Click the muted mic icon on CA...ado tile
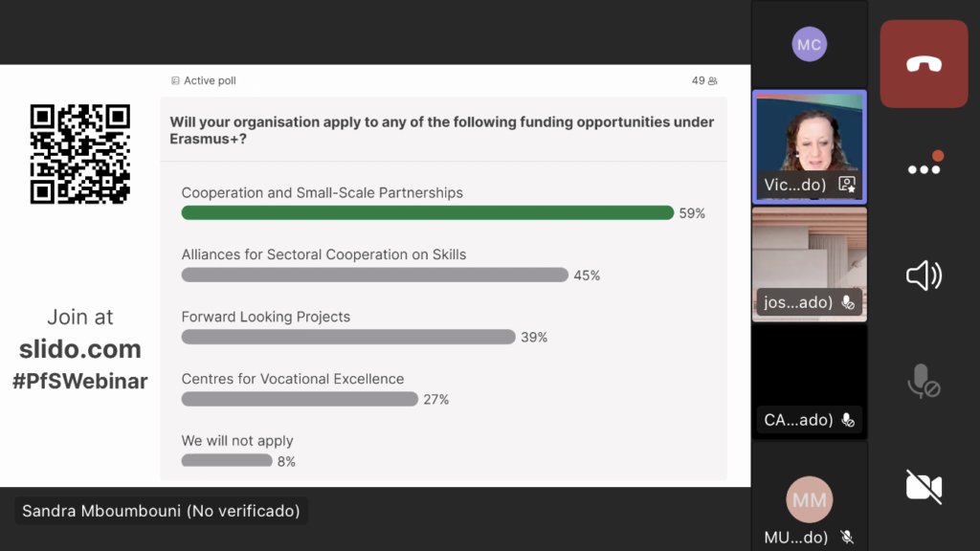The height and width of the screenshot is (551, 980). click(x=847, y=420)
